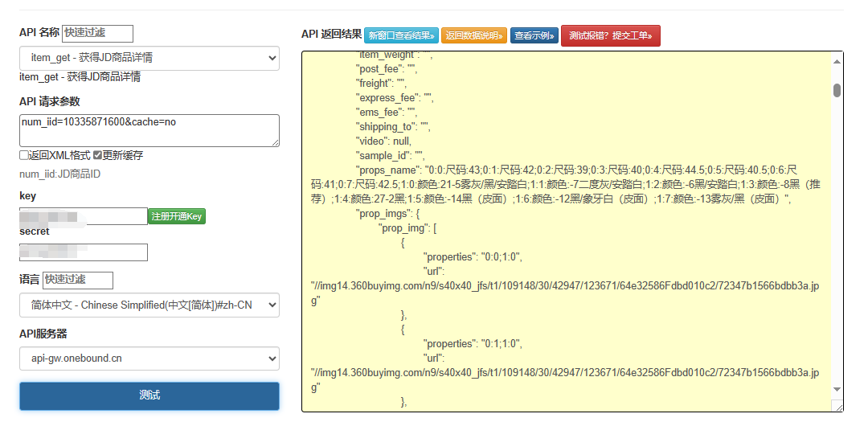Click the result box resize handle
The image size is (868, 422).
click(838, 407)
